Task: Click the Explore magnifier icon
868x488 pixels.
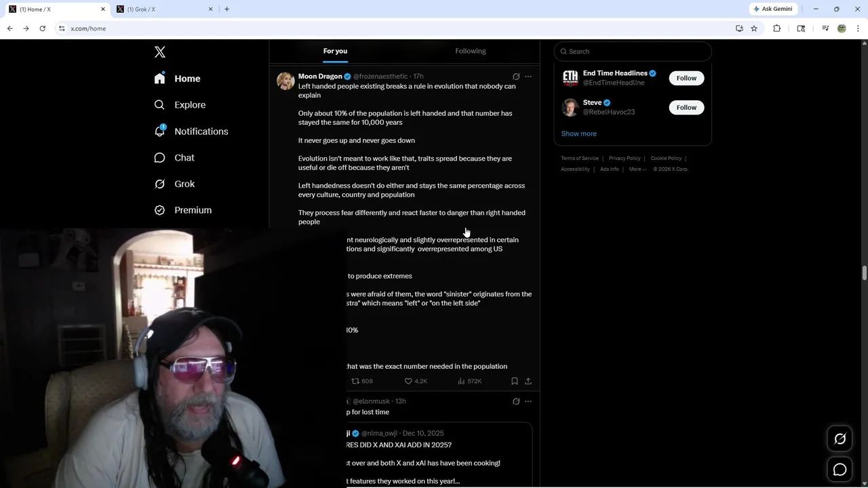Action: tap(159, 105)
